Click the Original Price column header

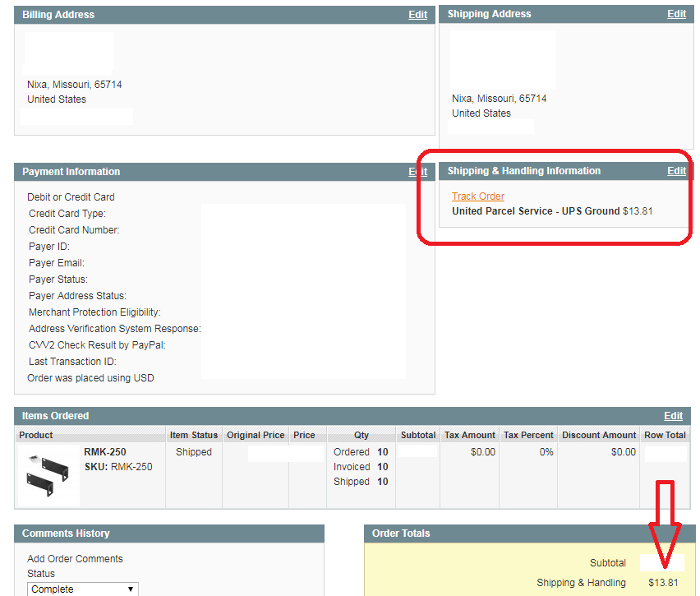point(256,435)
